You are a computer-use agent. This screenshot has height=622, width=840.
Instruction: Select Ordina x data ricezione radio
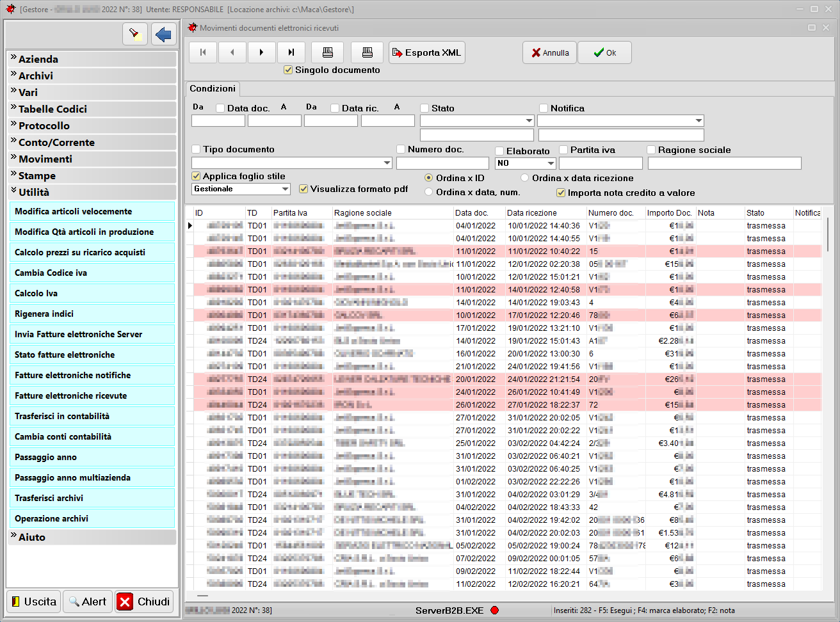click(x=525, y=178)
